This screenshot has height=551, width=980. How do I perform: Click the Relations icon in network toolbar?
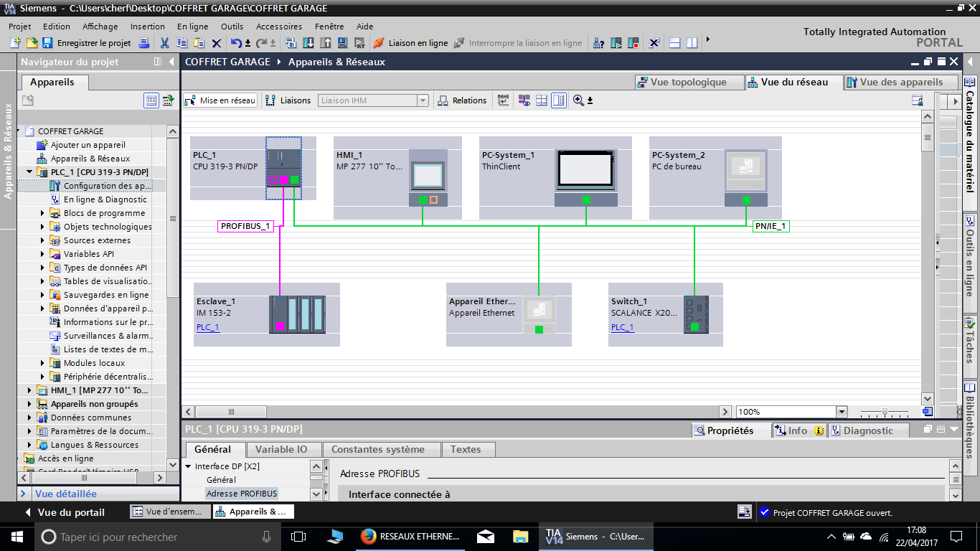[x=463, y=100]
